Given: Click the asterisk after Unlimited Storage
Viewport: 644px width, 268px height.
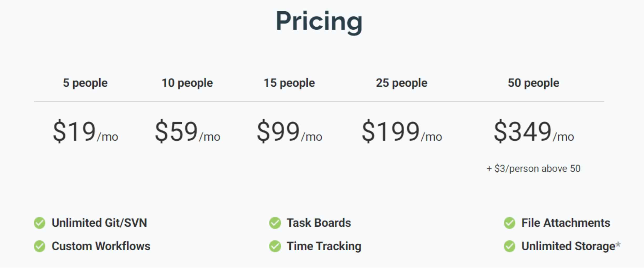Looking at the screenshot, I should tap(618, 245).
